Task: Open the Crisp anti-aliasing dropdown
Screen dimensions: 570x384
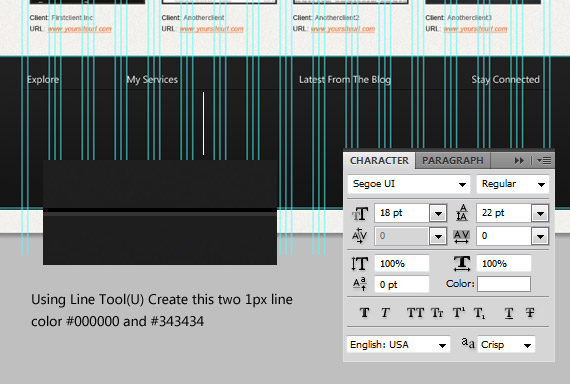Action: 506,344
